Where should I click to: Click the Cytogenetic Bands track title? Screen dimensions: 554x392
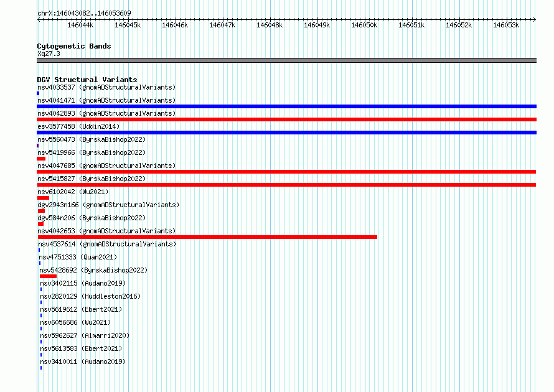tap(74, 46)
